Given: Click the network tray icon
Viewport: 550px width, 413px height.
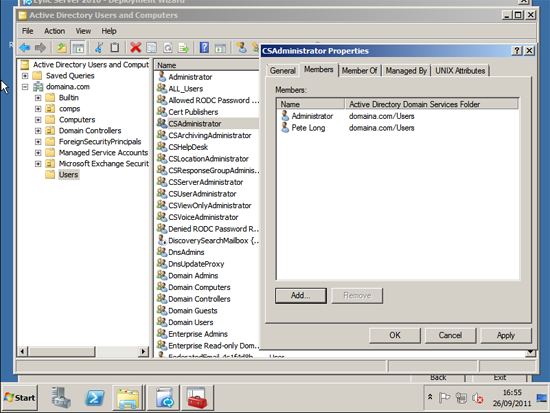Looking at the screenshot, I should [x=461, y=398].
